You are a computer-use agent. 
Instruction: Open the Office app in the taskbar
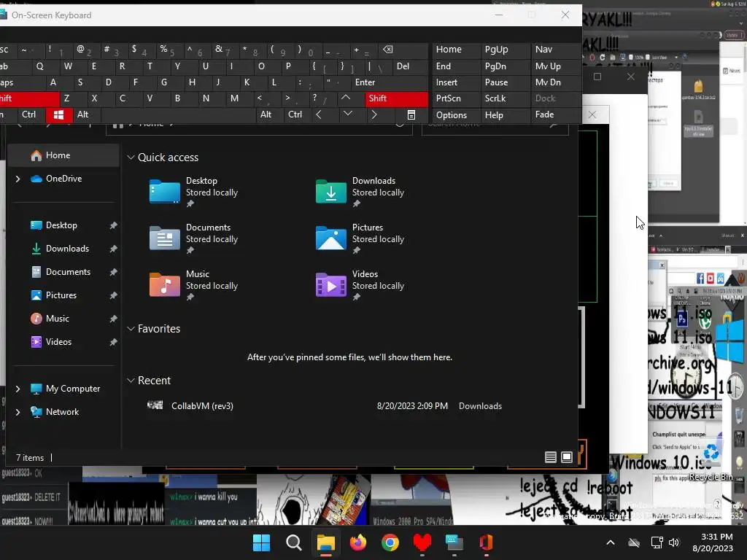(486, 542)
